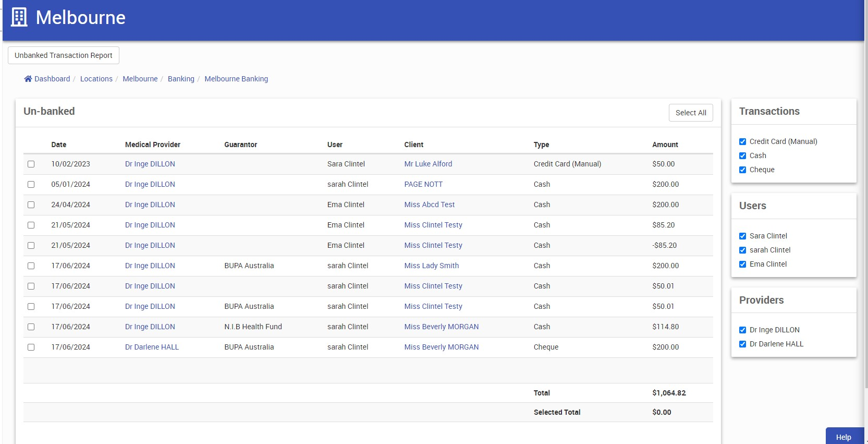Toggle the sarah Clintel user filter

pyautogui.click(x=743, y=250)
